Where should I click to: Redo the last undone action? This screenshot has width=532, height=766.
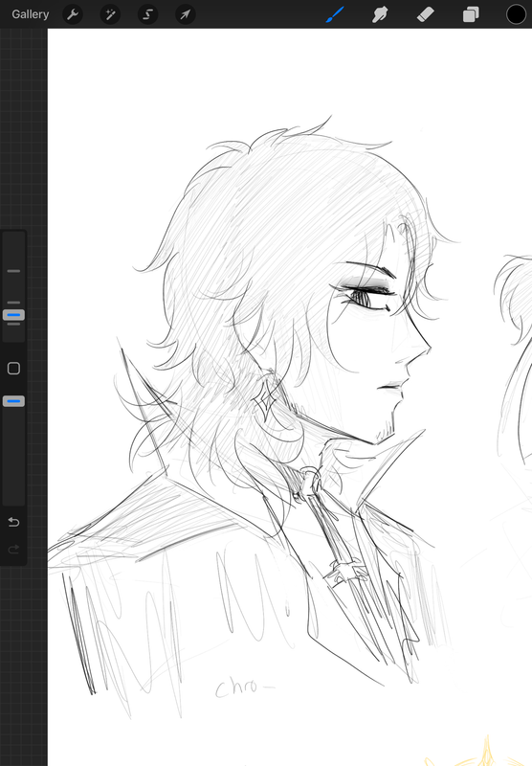click(13, 549)
